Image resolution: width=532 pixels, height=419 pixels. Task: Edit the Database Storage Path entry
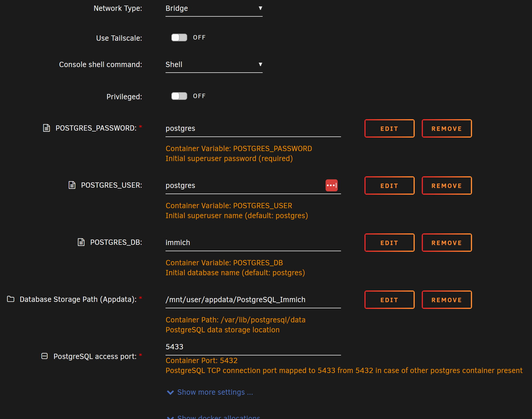tap(389, 300)
